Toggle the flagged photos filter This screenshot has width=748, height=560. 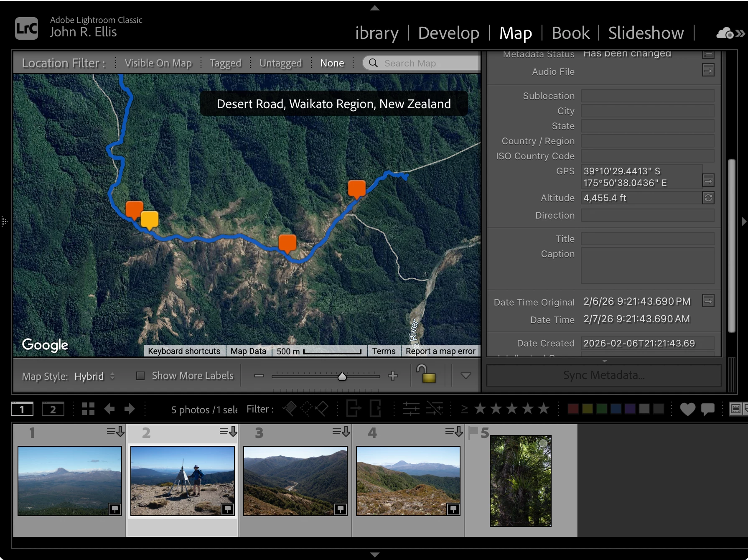click(x=289, y=409)
